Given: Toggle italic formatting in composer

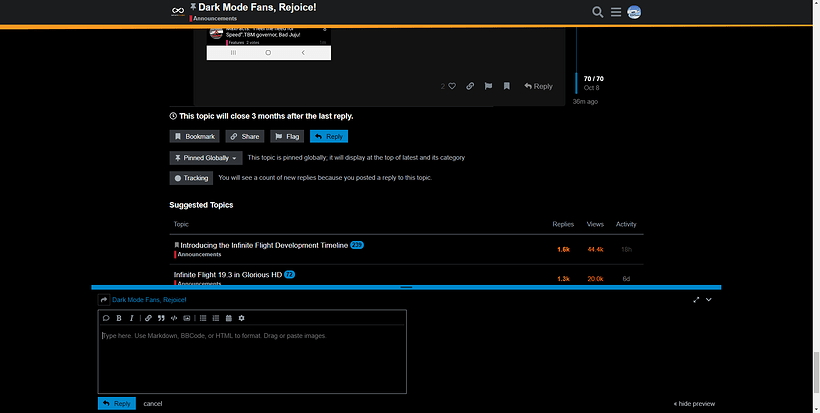Looking at the screenshot, I should coord(131,318).
